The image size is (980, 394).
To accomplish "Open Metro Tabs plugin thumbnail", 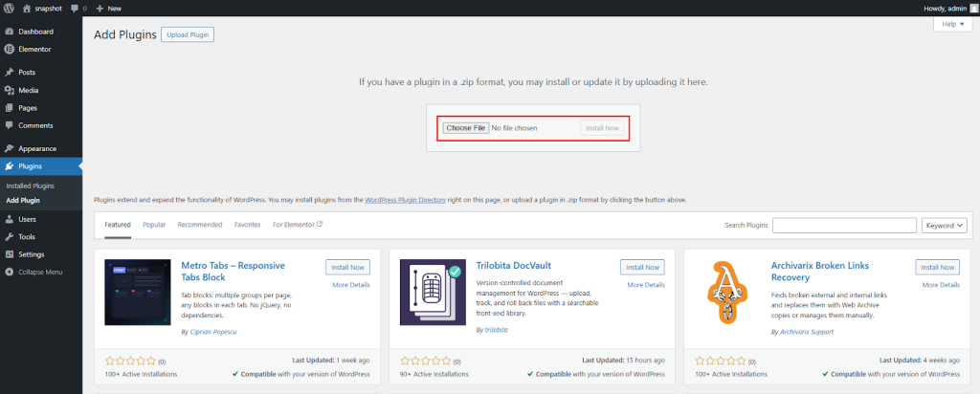I will [x=138, y=293].
